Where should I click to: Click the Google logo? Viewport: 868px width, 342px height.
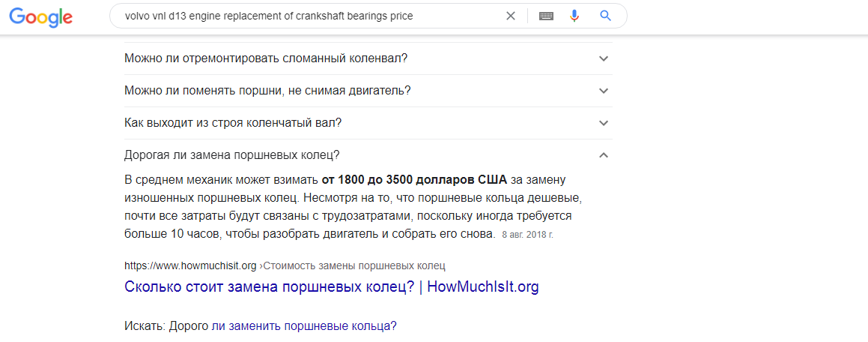41,16
